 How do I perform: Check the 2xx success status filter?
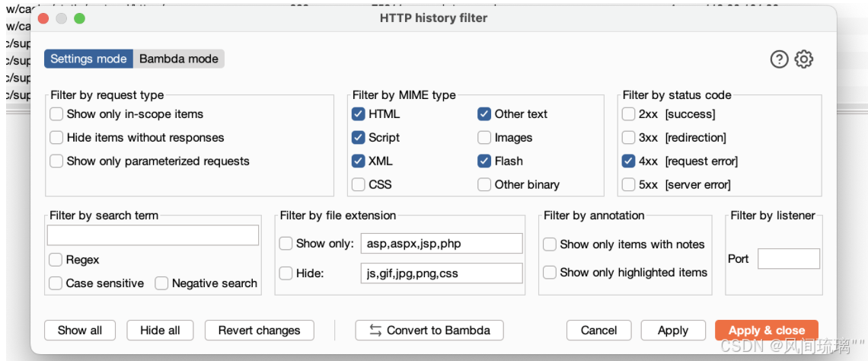(x=629, y=114)
